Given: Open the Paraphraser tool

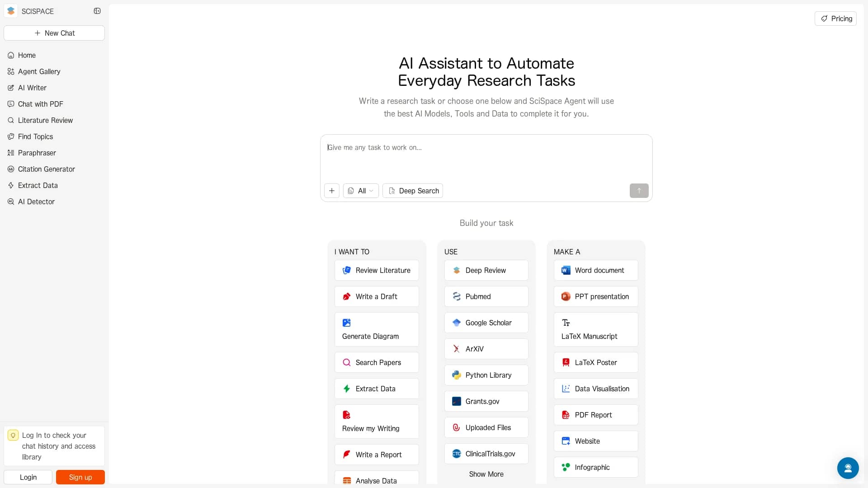Looking at the screenshot, I should click(x=54, y=153).
